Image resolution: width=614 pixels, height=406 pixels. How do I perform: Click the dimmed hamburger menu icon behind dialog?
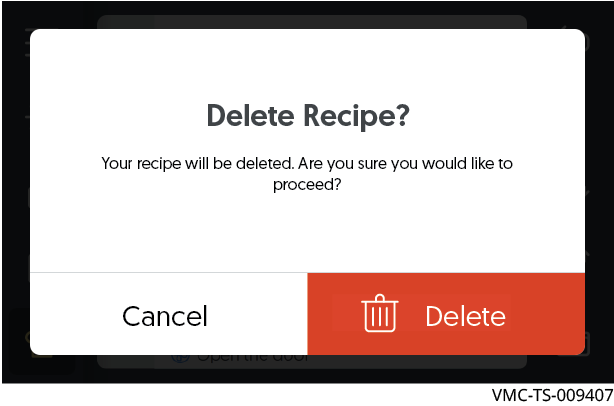27,42
